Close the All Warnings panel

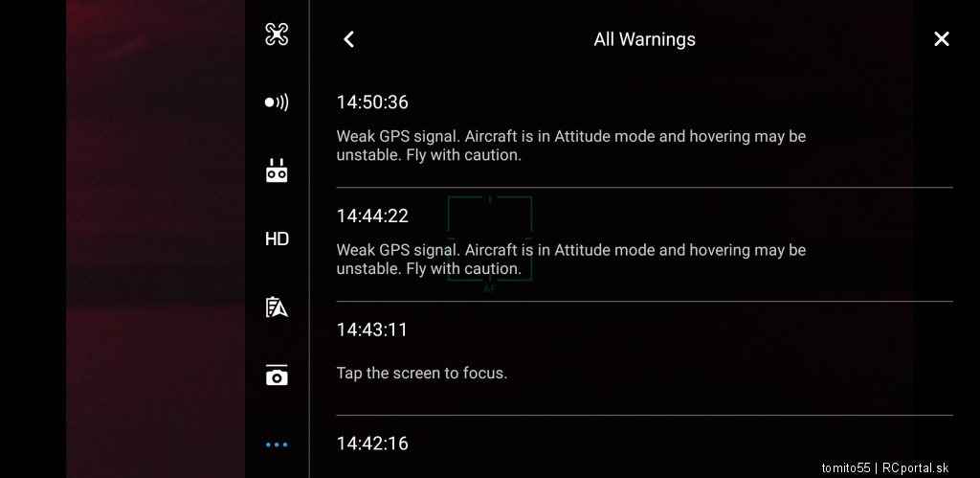pyautogui.click(x=942, y=39)
